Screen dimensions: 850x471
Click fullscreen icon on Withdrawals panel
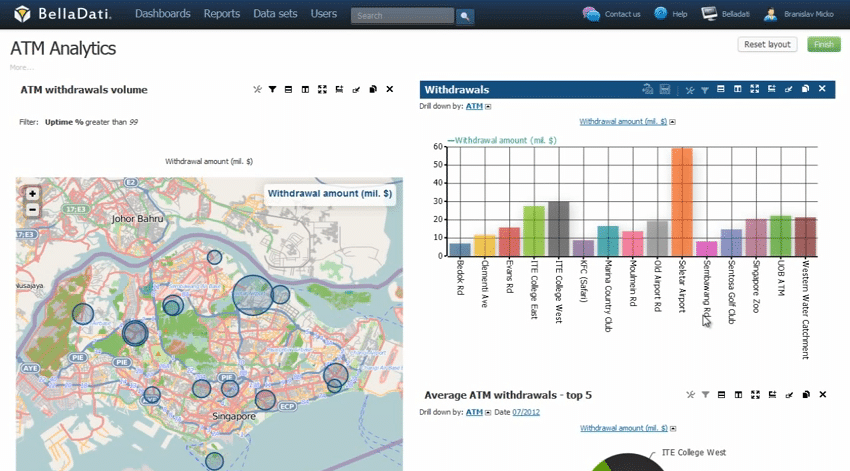point(755,90)
